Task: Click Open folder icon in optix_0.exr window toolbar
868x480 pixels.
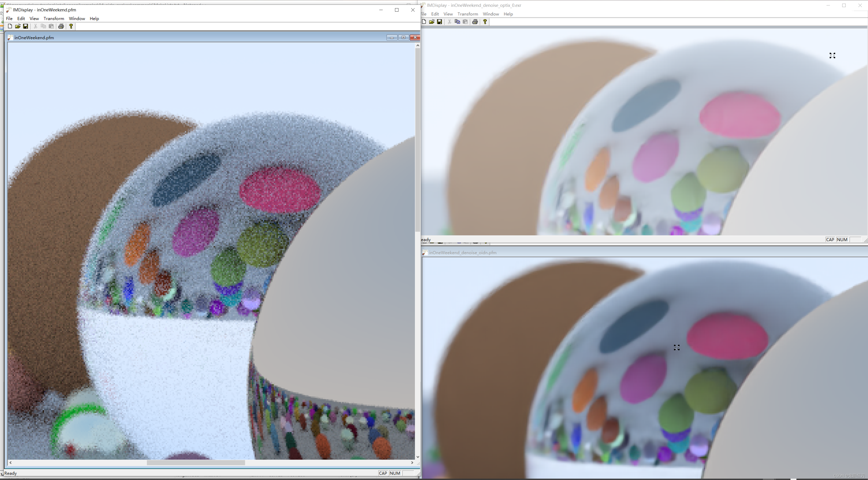Action: pyautogui.click(x=432, y=22)
